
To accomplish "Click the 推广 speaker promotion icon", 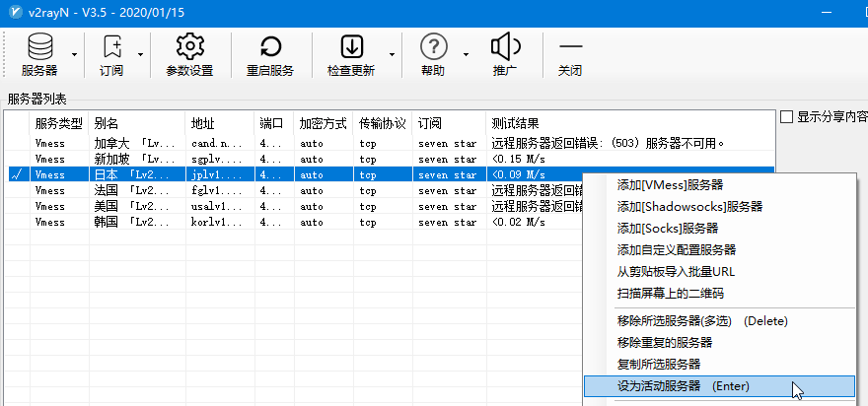I will click(x=505, y=46).
